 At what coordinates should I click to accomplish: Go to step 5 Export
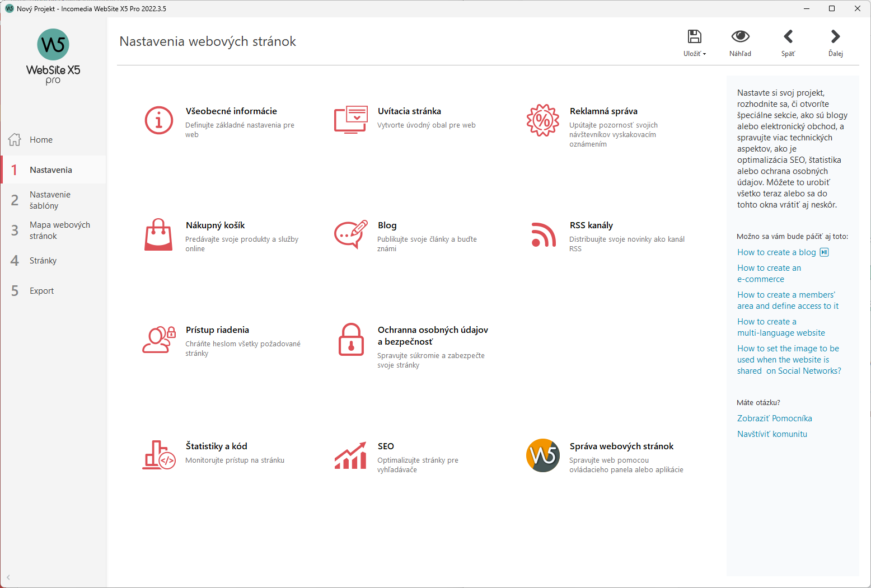[53, 291]
